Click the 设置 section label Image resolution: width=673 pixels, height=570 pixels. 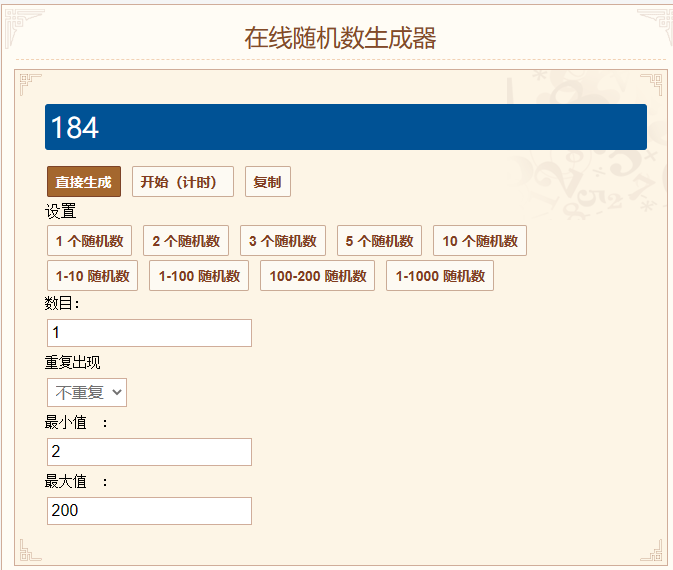pos(61,211)
